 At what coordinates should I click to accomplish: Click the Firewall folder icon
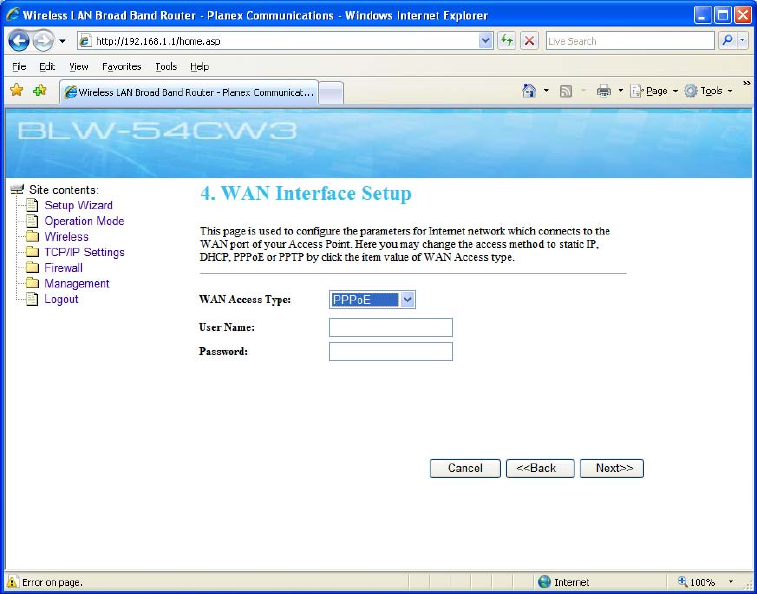tap(32, 268)
